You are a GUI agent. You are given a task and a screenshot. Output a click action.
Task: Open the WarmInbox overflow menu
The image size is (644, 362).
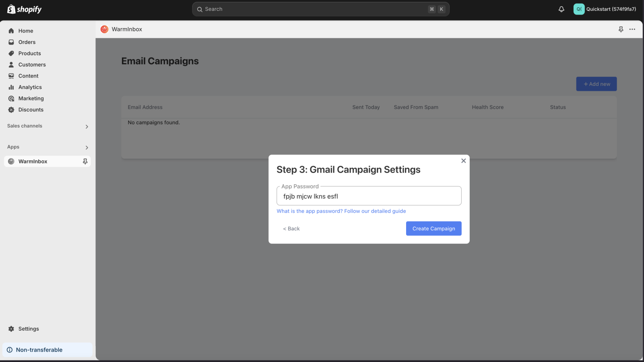pyautogui.click(x=632, y=29)
